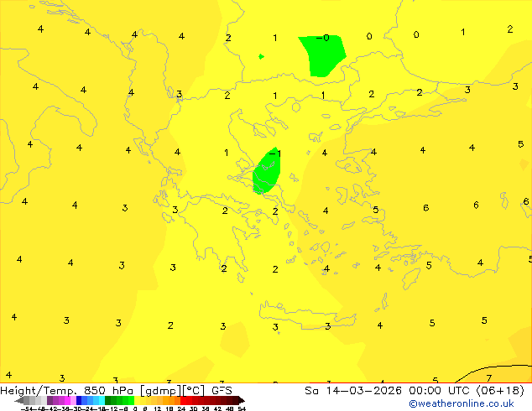Click the dark purple swatch above label -42
This screenshot has width=532, height=411.
tap(50, 400)
